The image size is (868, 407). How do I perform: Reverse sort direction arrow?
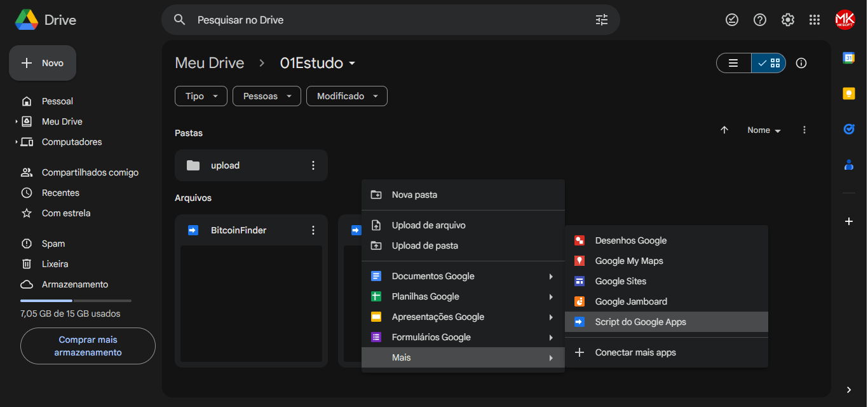pyautogui.click(x=724, y=130)
